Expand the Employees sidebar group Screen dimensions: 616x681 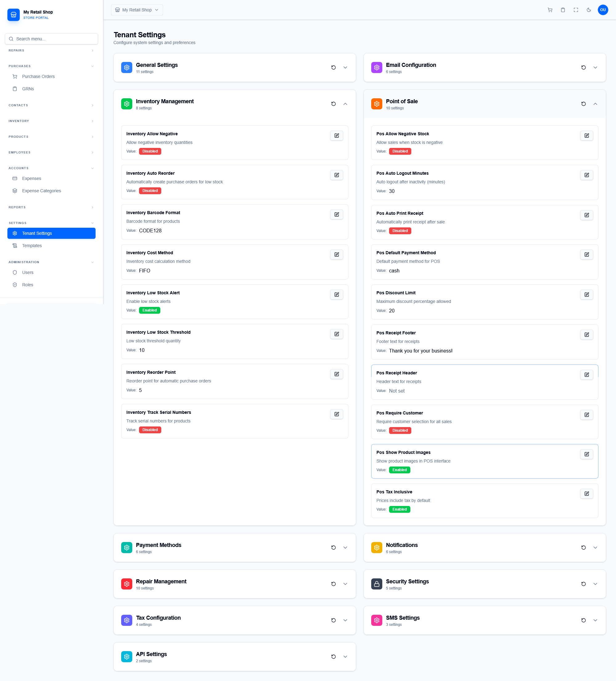coord(51,152)
